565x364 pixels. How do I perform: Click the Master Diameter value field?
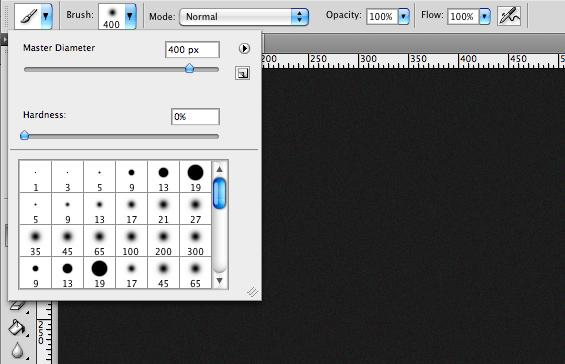(192, 49)
